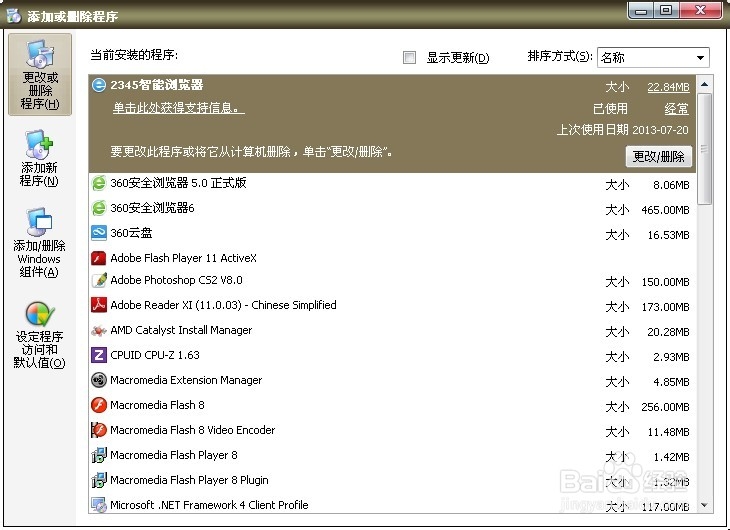
Task: Click the Macromedia Flash 8 icon
Action: 99,405
